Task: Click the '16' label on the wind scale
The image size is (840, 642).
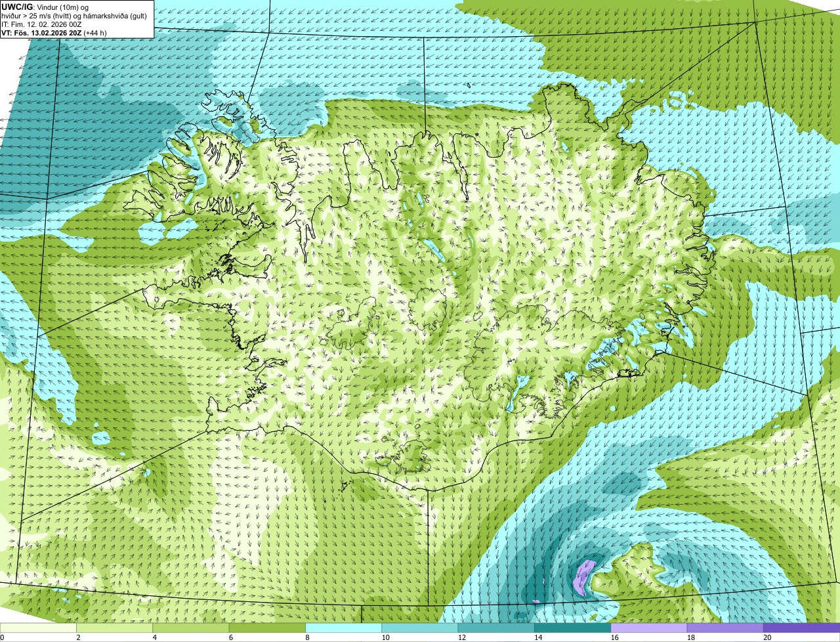Action: click(614, 637)
